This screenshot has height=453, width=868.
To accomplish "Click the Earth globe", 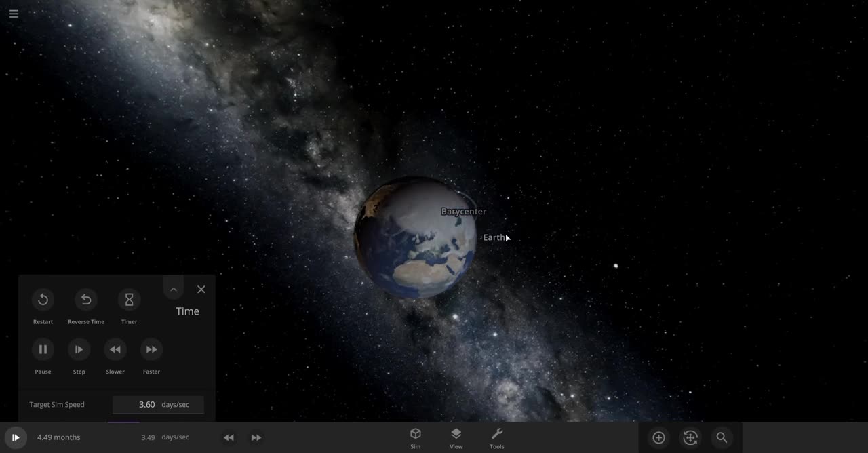I will pos(415,238).
